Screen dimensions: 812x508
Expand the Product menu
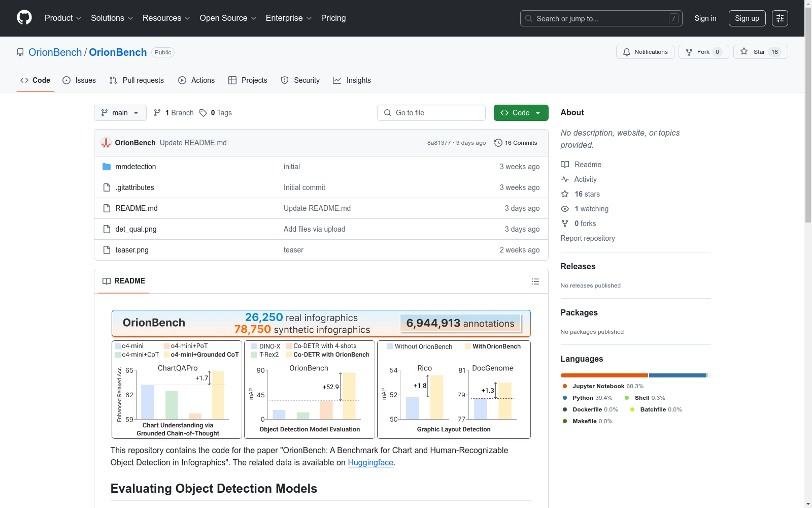(x=63, y=18)
